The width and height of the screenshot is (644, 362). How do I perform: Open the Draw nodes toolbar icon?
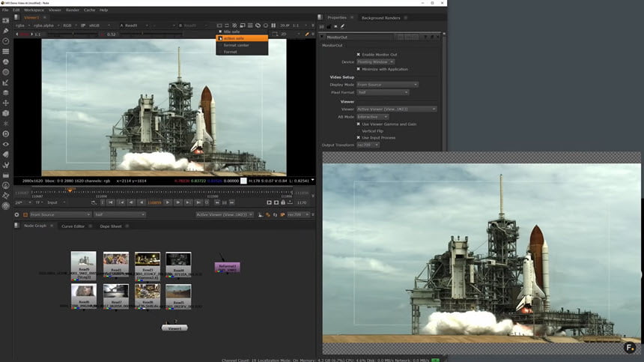(6, 31)
